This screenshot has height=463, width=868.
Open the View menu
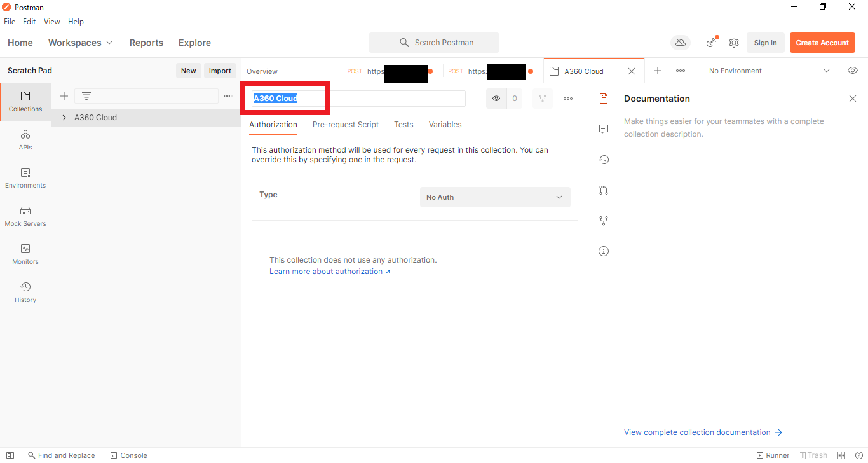(x=51, y=22)
